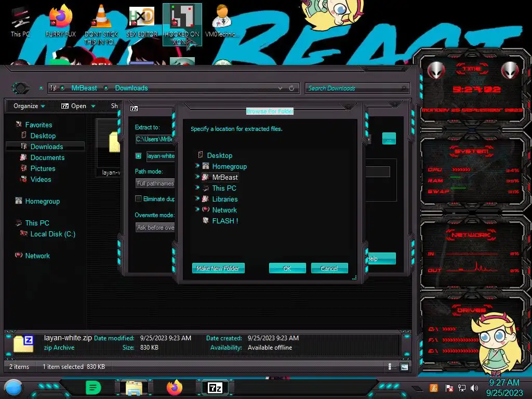Click the network tray icon
The width and height of the screenshot is (532, 399).
point(461,388)
